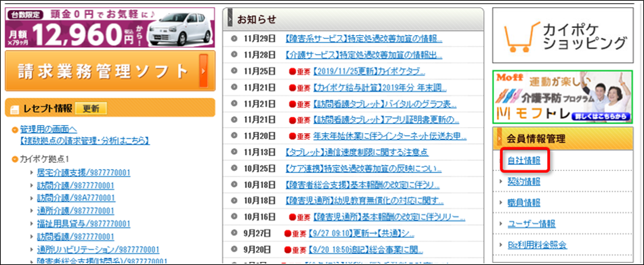
Task: Click the car lease banner showing 12,960円
Action: 110,28
